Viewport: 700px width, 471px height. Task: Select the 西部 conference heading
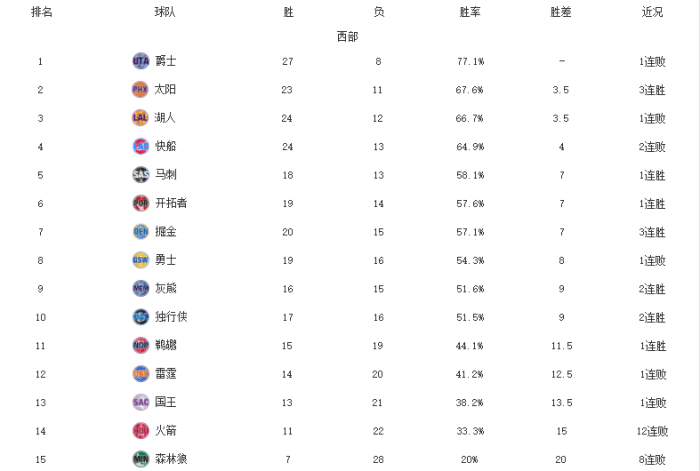[347, 37]
